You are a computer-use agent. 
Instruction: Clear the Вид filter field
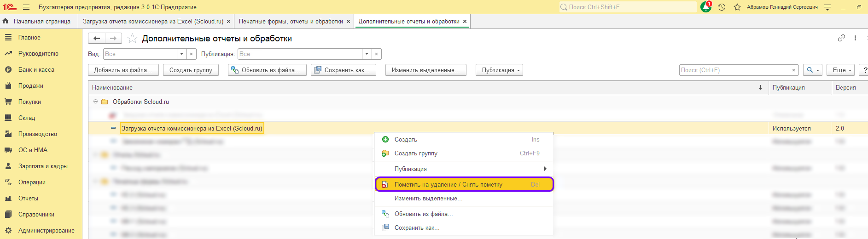pos(191,54)
